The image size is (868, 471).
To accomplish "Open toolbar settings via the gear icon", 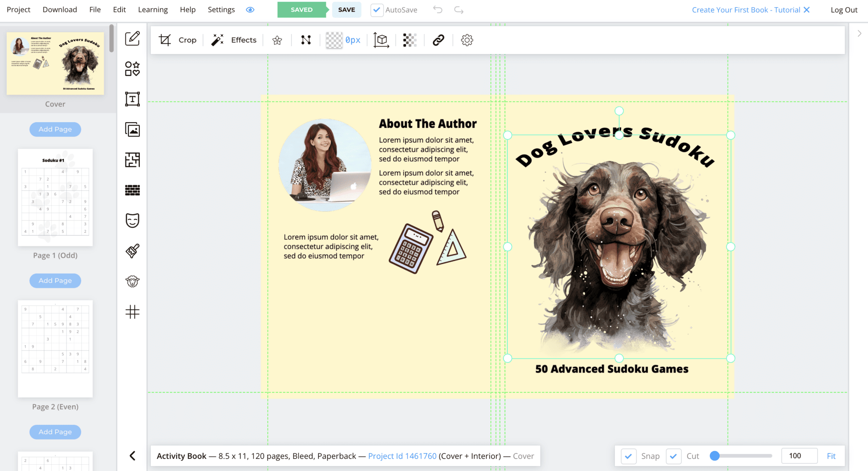I will point(467,40).
